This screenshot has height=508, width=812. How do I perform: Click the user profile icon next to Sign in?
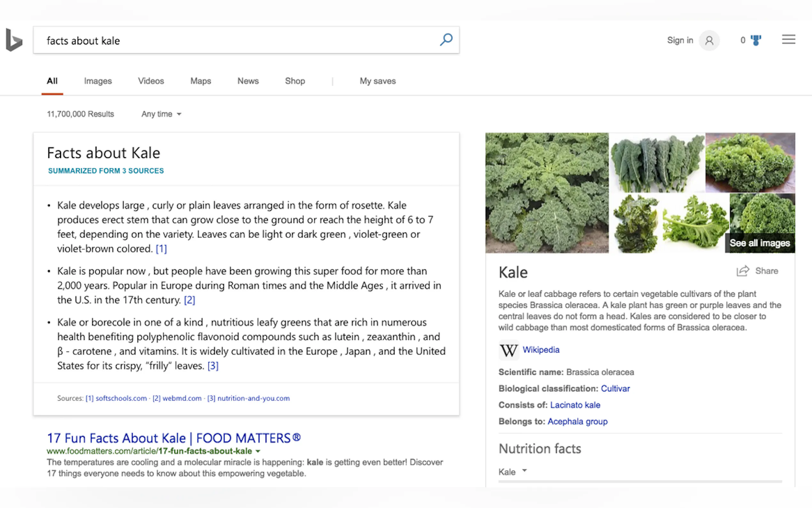click(709, 40)
